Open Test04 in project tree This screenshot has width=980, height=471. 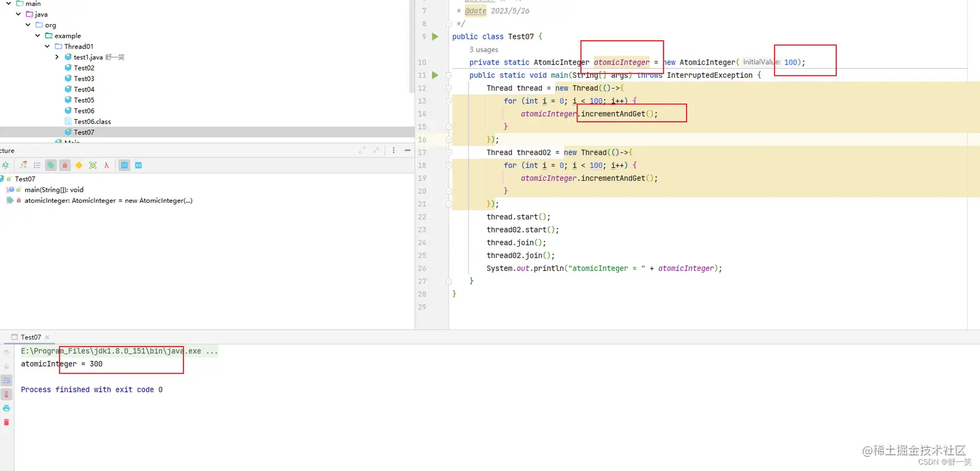click(84, 89)
